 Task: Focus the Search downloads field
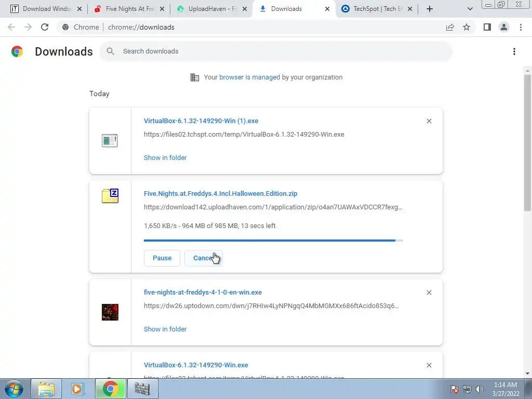click(x=275, y=51)
